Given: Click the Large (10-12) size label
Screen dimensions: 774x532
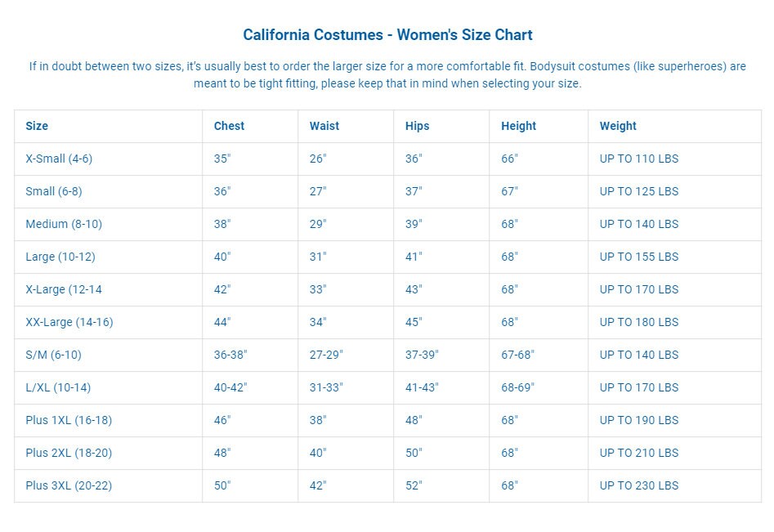Looking at the screenshot, I should pos(60,257).
